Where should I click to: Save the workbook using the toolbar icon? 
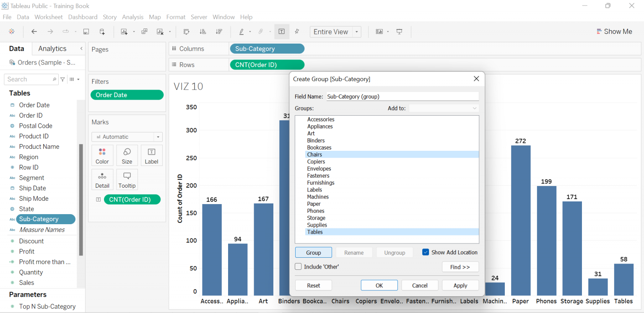coord(86,31)
